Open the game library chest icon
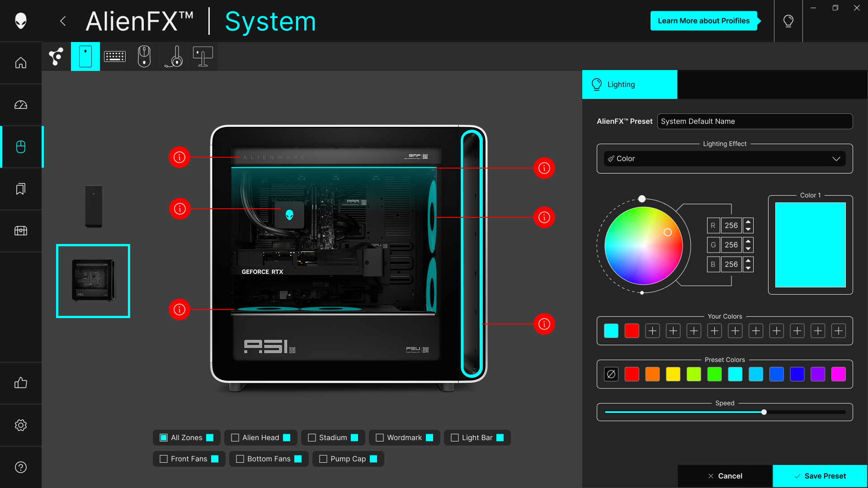The width and height of the screenshot is (868, 488). point(21,231)
